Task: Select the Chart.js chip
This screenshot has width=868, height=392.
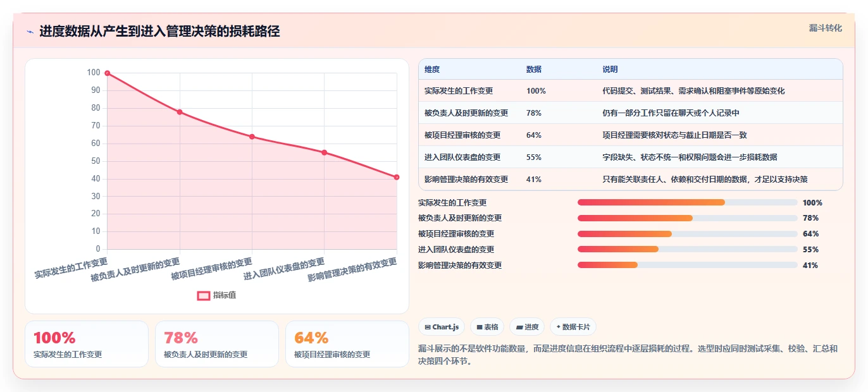Action: point(442,327)
